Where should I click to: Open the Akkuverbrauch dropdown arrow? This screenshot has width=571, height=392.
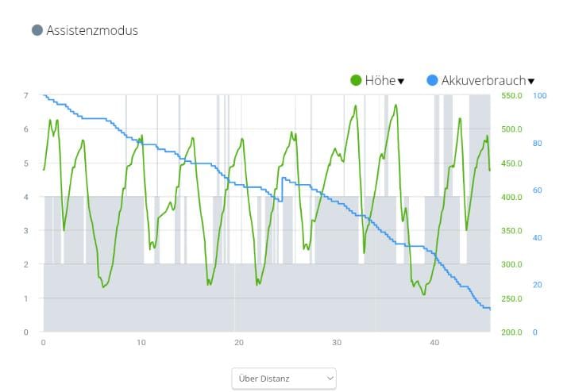pos(530,81)
